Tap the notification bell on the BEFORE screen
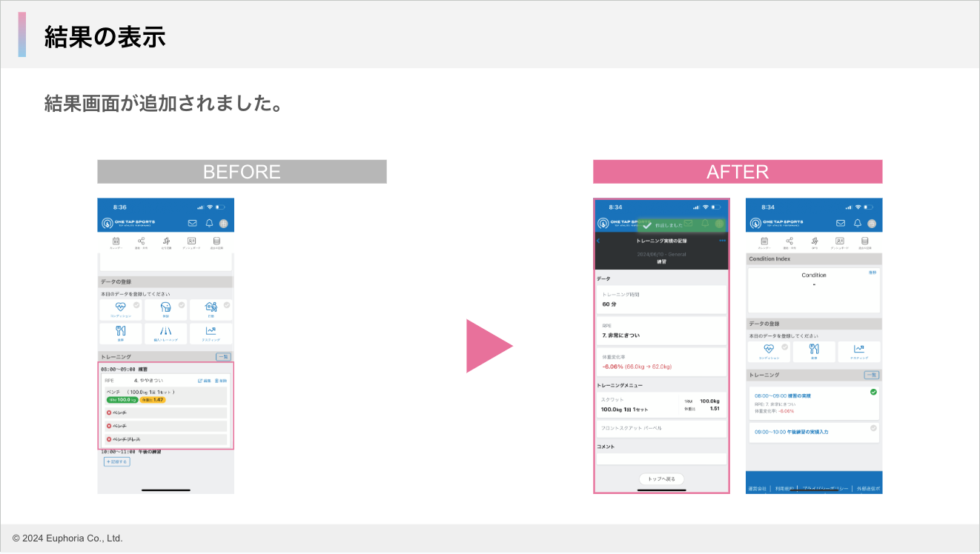The height and width of the screenshot is (554, 980). tap(209, 223)
